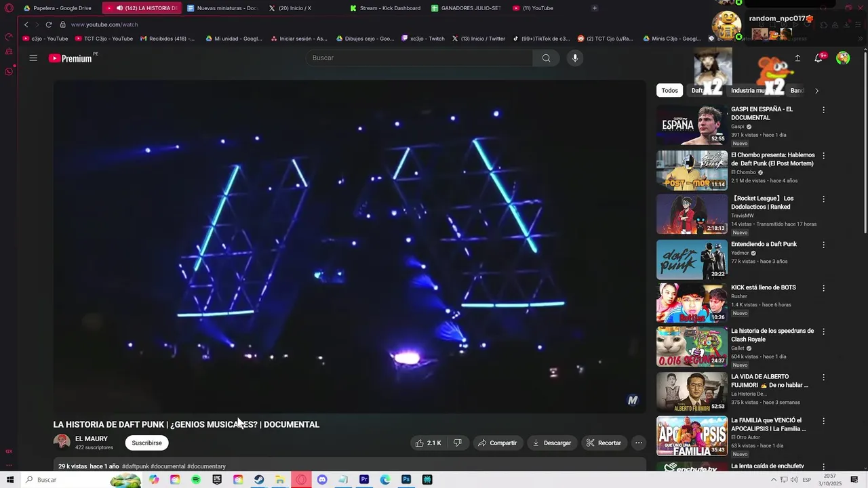The width and height of the screenshot is (868, 488).
Task: Open La vida de Alberto Fujimori title
Action: pos(770,381)
